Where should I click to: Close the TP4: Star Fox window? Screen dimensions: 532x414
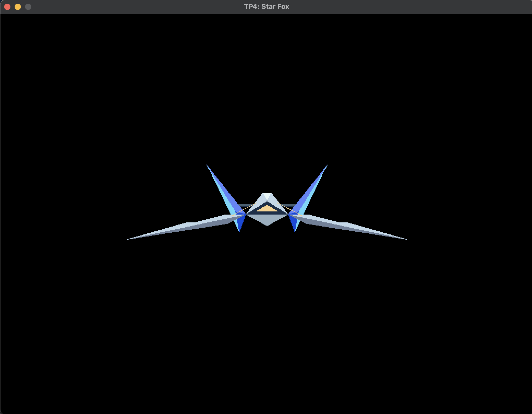(x=7, y=7)
